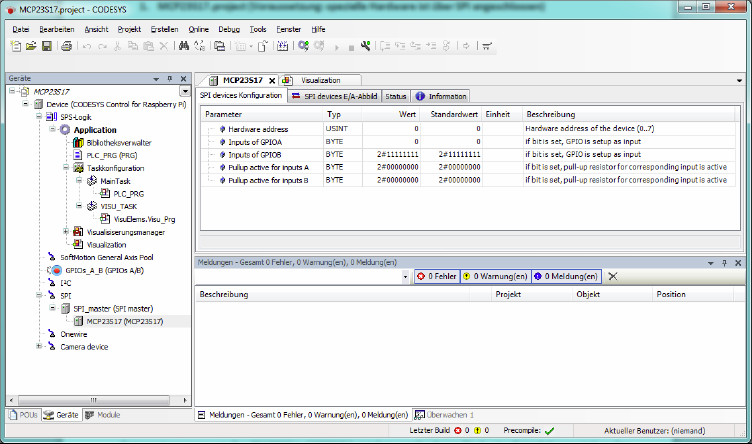Toggle the 0 Fehler filter
752x444 pixels.
tap(436, 276)
